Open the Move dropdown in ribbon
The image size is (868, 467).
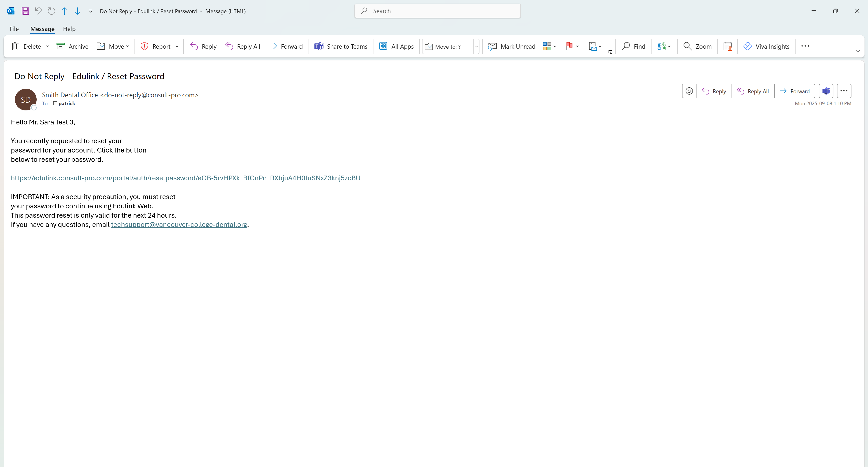[113, 46]
